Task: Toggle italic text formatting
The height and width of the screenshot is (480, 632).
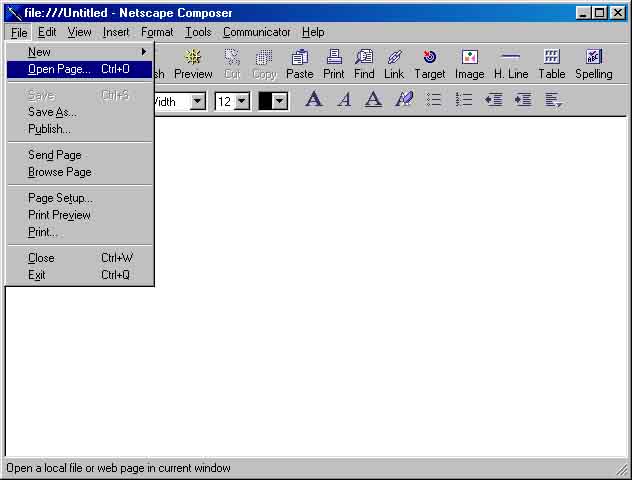Action: click(344, 99)
